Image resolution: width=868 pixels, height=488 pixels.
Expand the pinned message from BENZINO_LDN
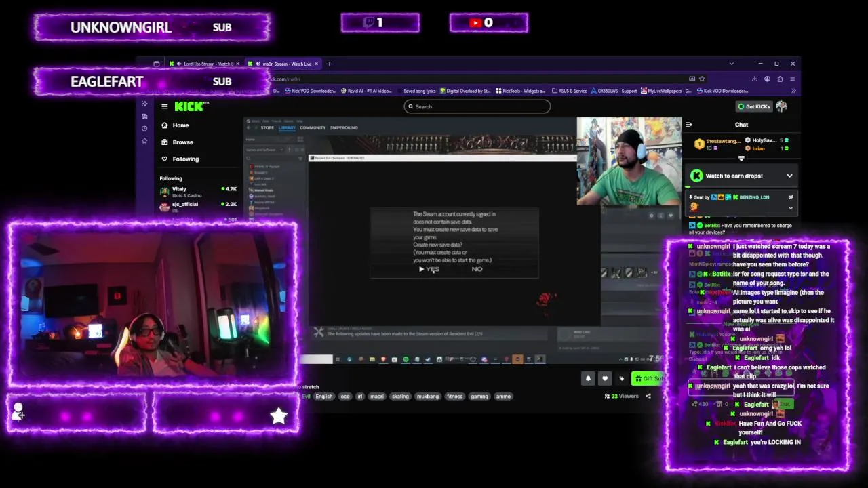[791, 208]
